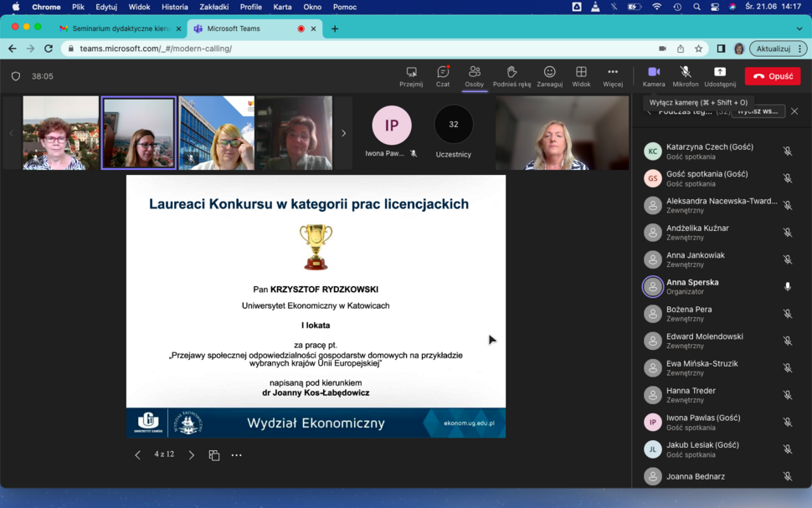This screenshot has height=508, width=812.
Task: Click the slide layout view icon
Action: click(214, 455)
